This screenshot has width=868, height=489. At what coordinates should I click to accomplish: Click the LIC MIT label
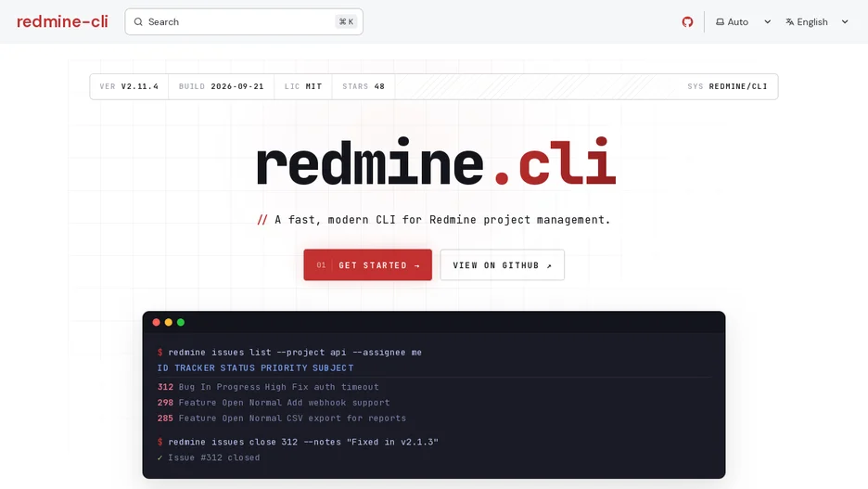click(x=303, y=86)
